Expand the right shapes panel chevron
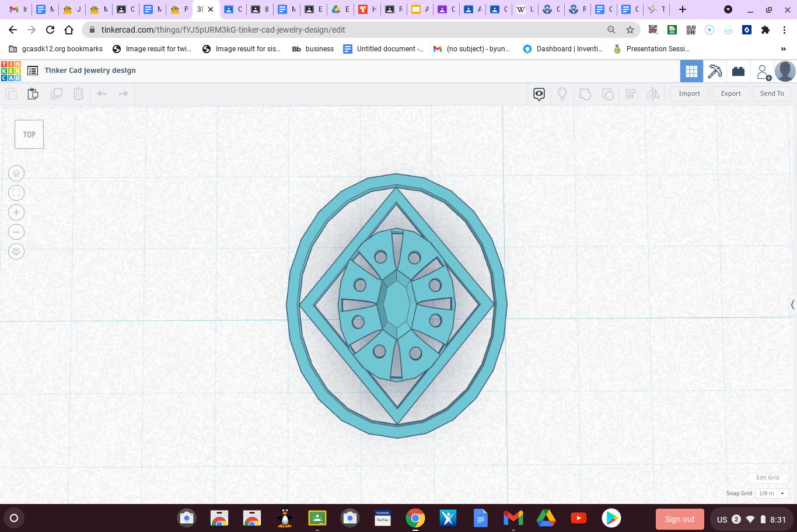This screenshot has width=797, height=532. click(x=792, y=304)
